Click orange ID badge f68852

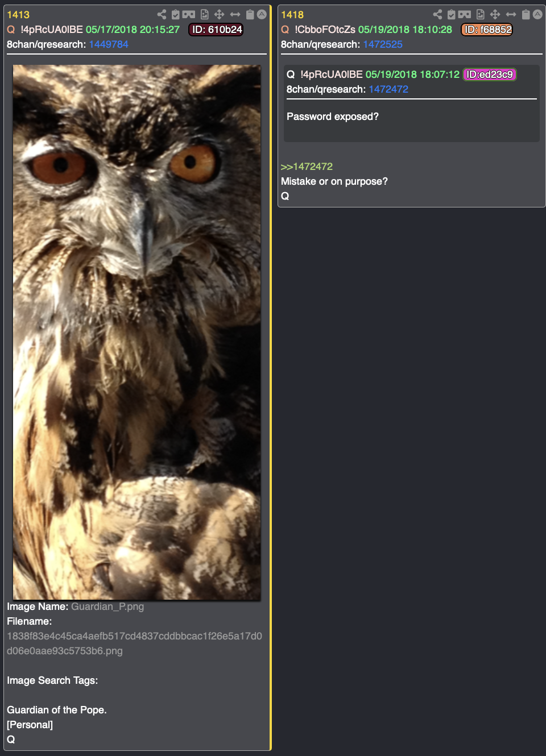pos(487,30)
